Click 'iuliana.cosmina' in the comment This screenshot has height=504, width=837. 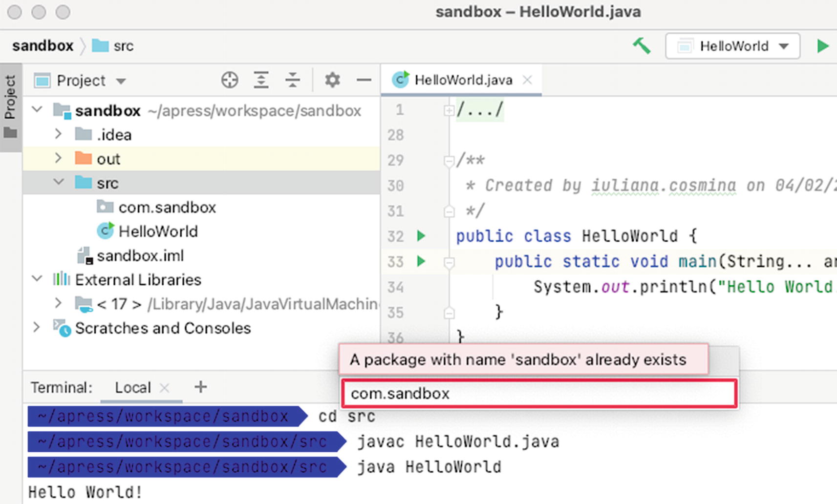(664, 186)
